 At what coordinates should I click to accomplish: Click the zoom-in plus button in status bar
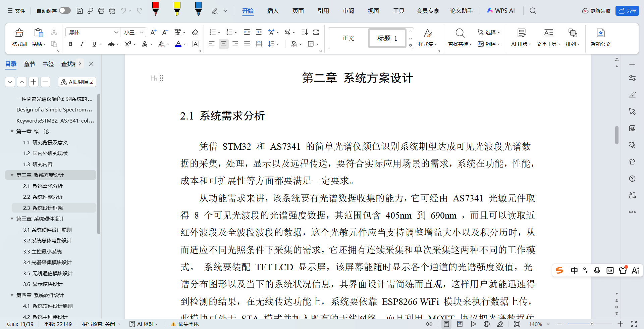coord(620,324)
